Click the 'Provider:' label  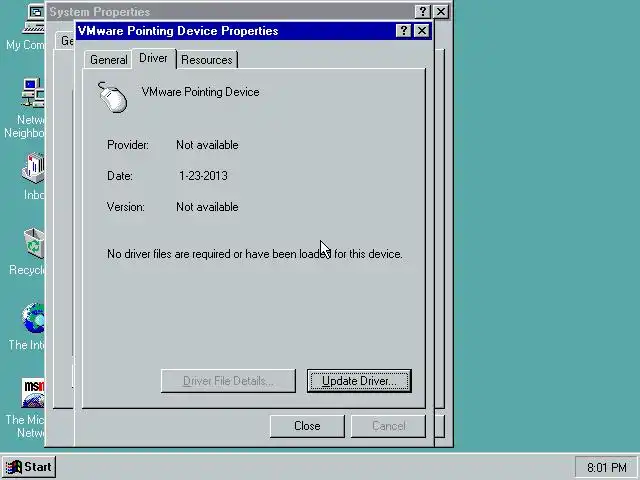pos(128,145)
